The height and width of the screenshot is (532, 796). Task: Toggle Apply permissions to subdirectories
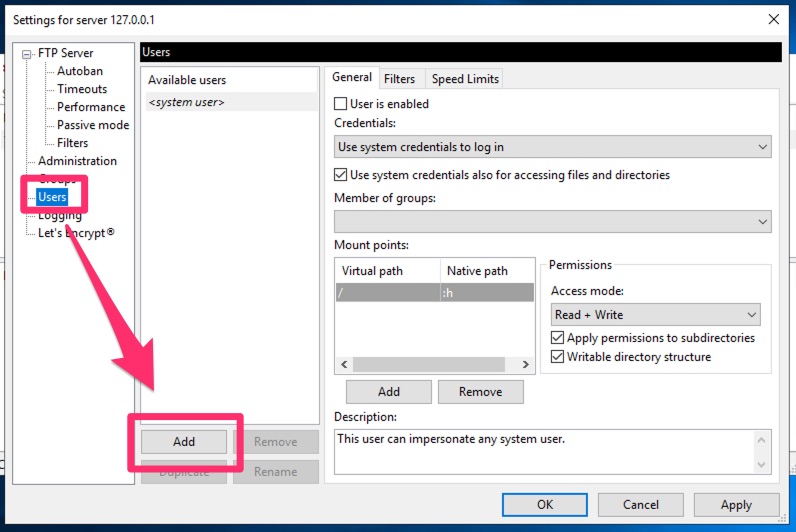pos(558,338)
